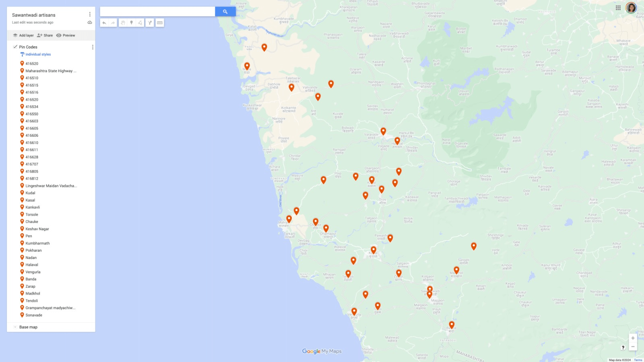Uncheck the Pin Codes layer checkbox

(15, 47)
